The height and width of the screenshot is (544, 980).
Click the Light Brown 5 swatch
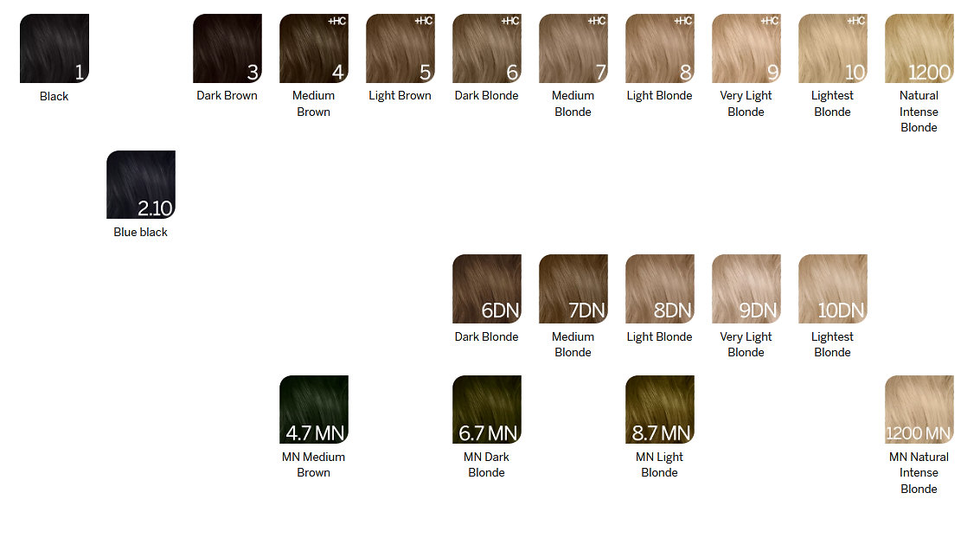pos(400,48)
